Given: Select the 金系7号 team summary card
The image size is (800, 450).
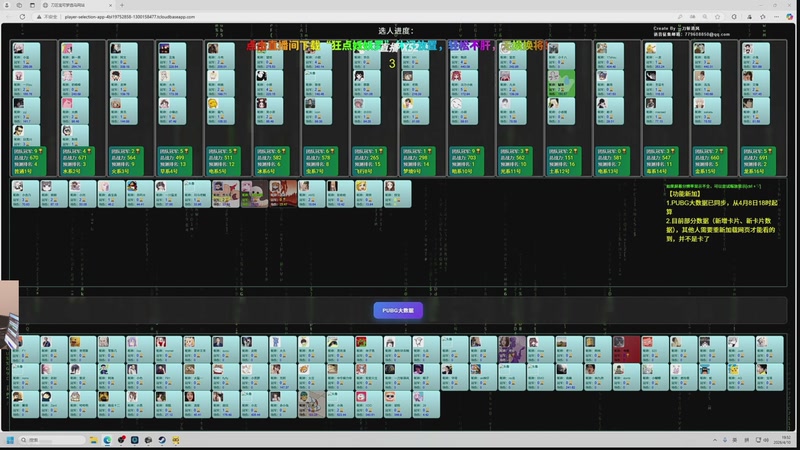Looking at the screenshot, I should pos(321,161).
